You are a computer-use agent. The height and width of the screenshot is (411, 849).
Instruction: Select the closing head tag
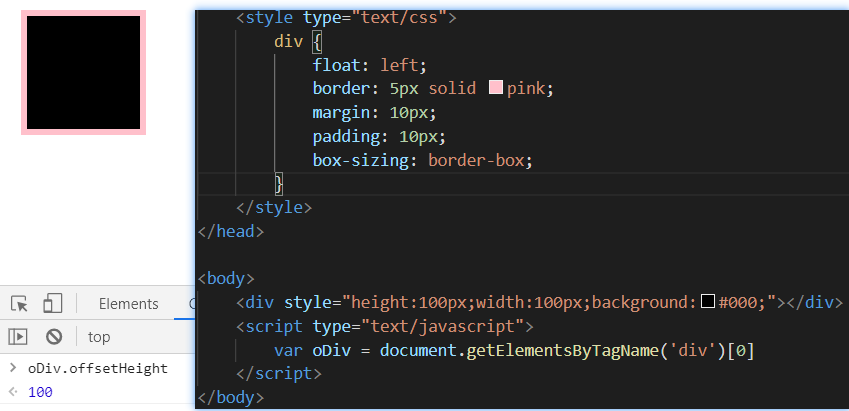pyautogui.click(x=231, y=231)
